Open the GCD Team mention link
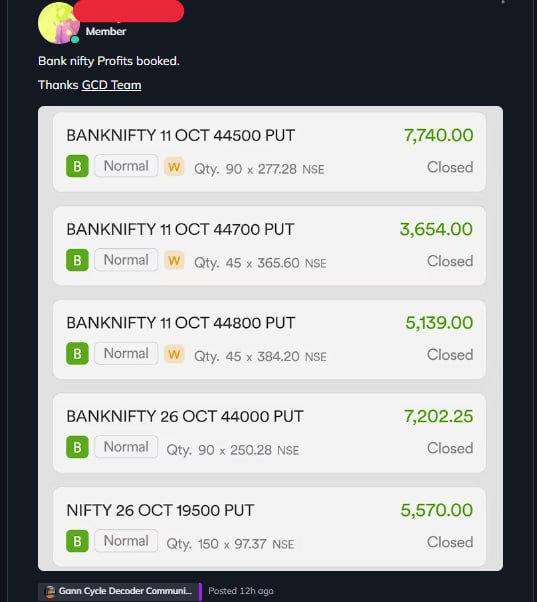 tap(111, 85)
